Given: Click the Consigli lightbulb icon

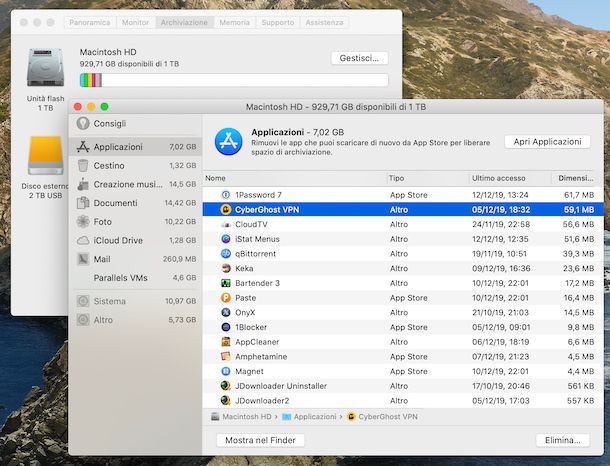Looking at the screenshot, I should (x=83, y=124).
